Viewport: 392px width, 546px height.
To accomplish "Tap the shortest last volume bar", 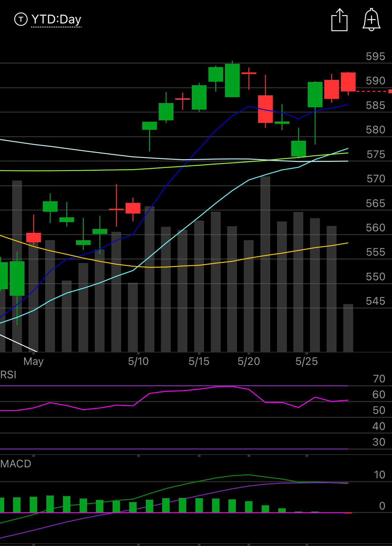I will (x=348, y=328).
